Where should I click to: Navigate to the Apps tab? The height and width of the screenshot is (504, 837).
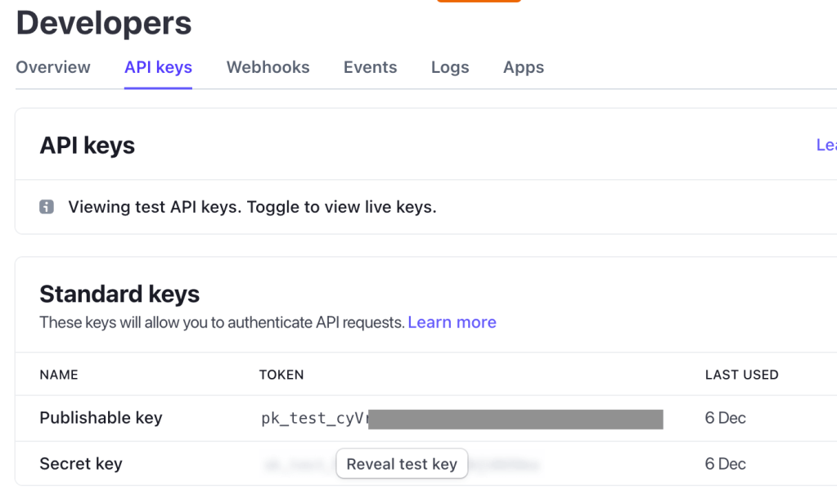coord(524,67)
